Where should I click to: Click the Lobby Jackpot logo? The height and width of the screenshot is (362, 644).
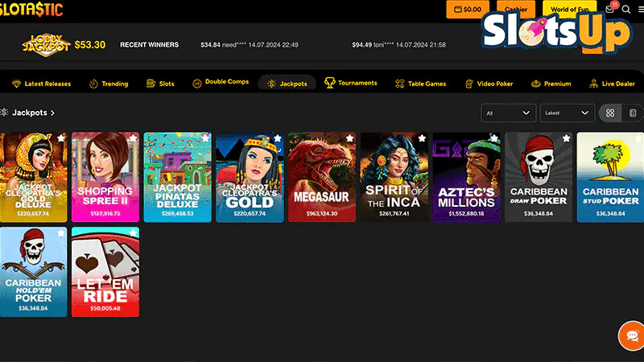coord(46,44)
